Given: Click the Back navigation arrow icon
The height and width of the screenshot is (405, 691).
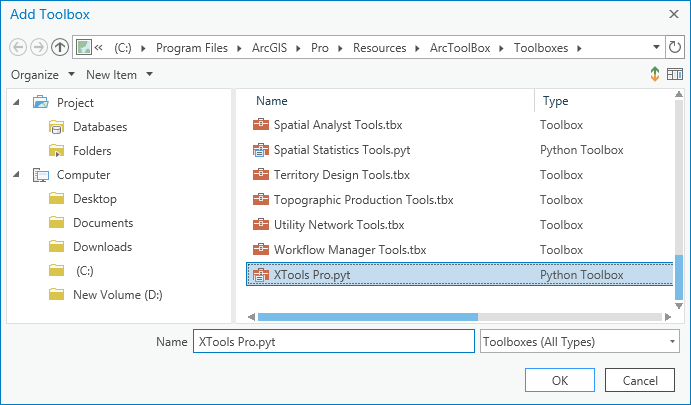Looking at the screenshot, I should click(18, 47).
